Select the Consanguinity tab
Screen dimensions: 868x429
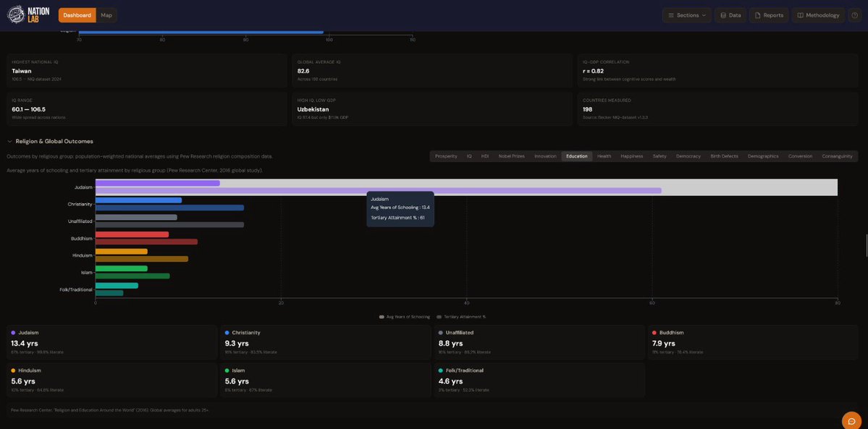click(837, 156)
